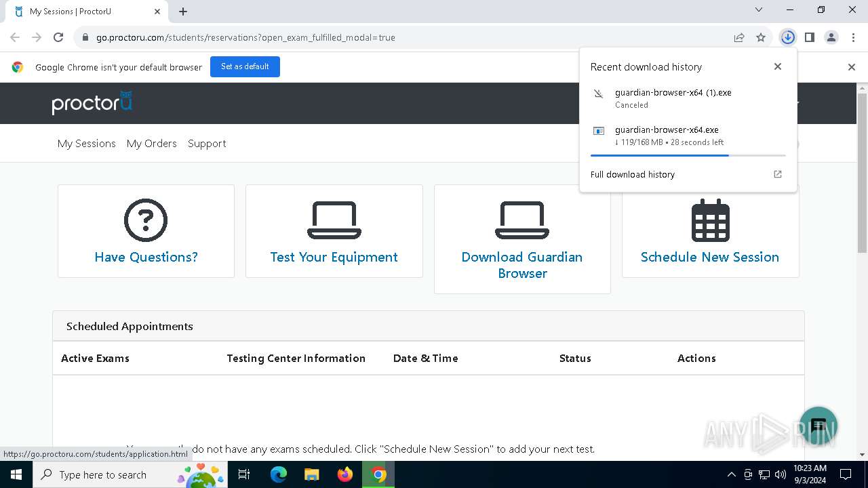Image resolution: width=868 pixels, height=488 pixels.
Task: Open File Explorer from taskbar
Action: (312, 474)
